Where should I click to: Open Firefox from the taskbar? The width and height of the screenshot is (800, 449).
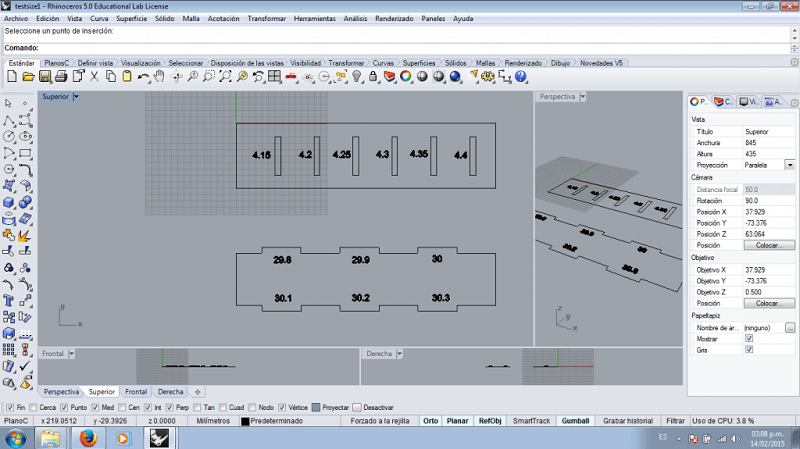coord(88,438)
